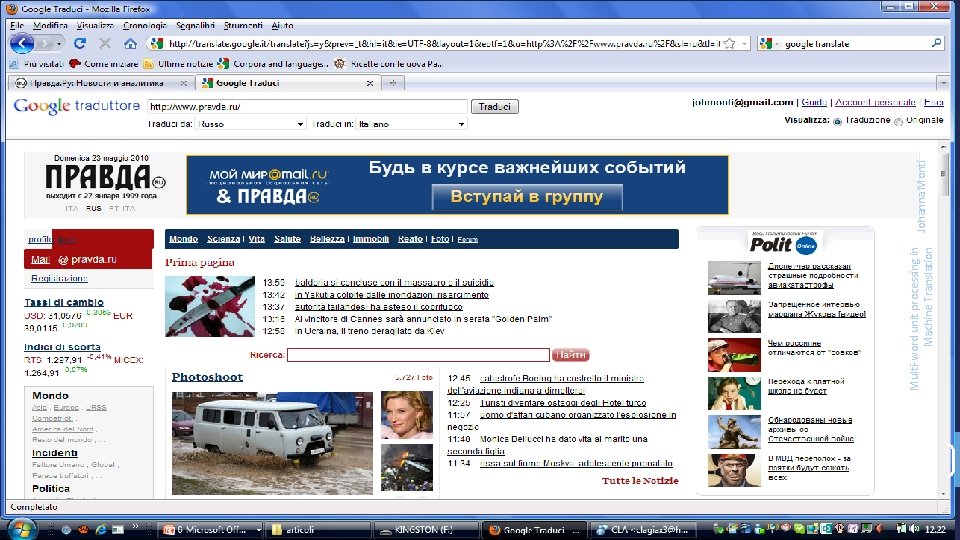Viewport: 960px width, 540px height.
Task: Bookmark the page with the star icon
Action: (729, 43)
